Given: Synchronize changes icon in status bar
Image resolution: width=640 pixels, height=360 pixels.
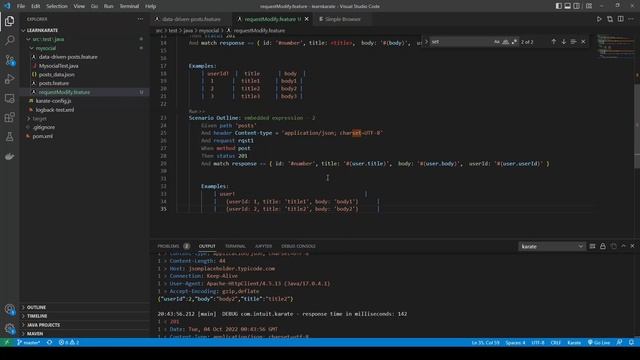Looking at the screenshot, I should point(49,342).
